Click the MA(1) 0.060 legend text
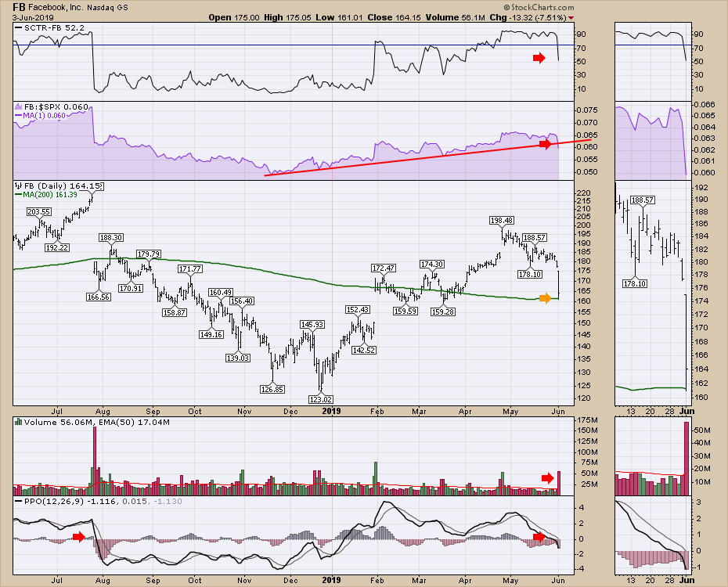This screenshot has height=587, width=728. tap(44, 116)
